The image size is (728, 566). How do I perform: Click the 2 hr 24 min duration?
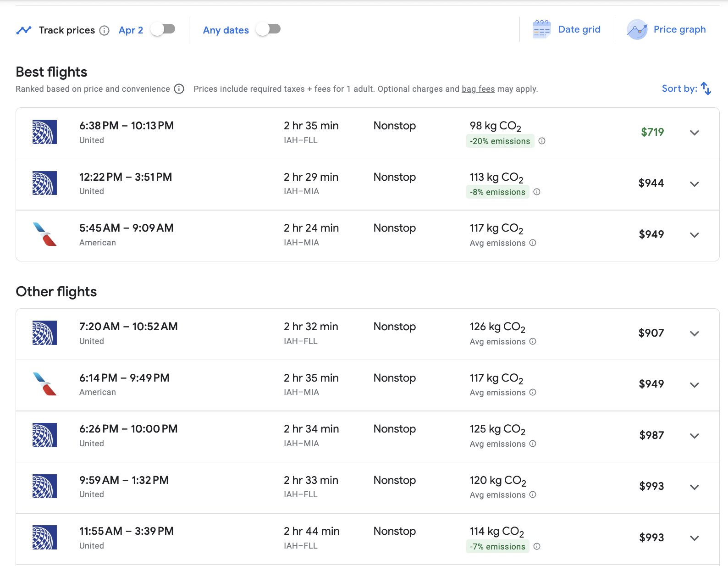[x=311, y=228]
